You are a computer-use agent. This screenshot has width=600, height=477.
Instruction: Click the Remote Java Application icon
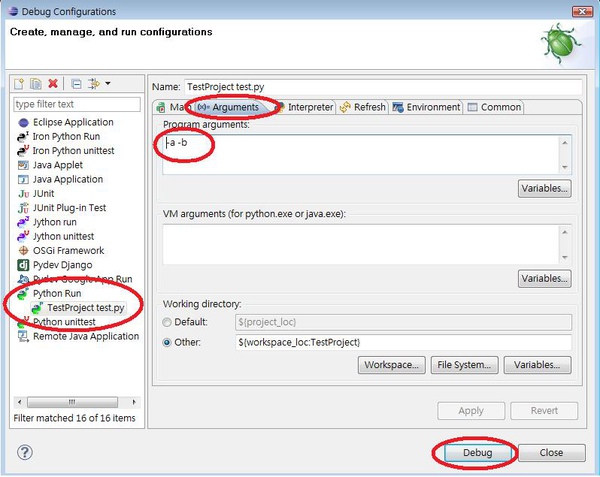(x=23, y=337)
